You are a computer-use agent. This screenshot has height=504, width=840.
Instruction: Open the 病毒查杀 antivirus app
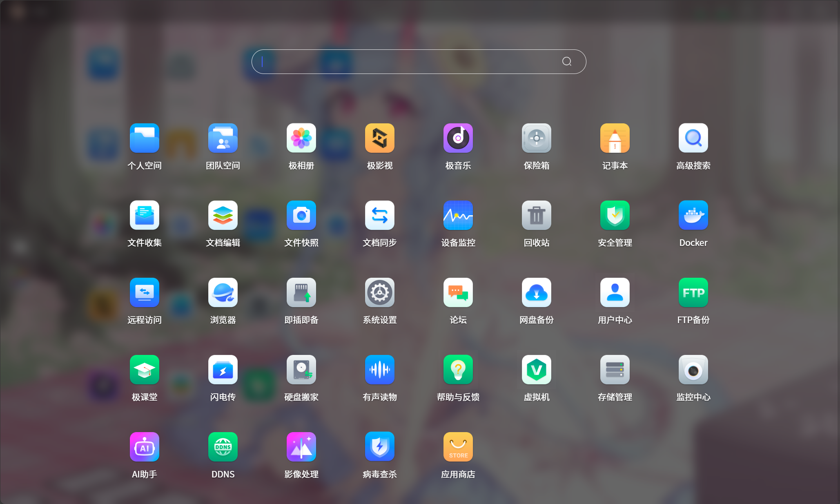(x=379, y=447)
